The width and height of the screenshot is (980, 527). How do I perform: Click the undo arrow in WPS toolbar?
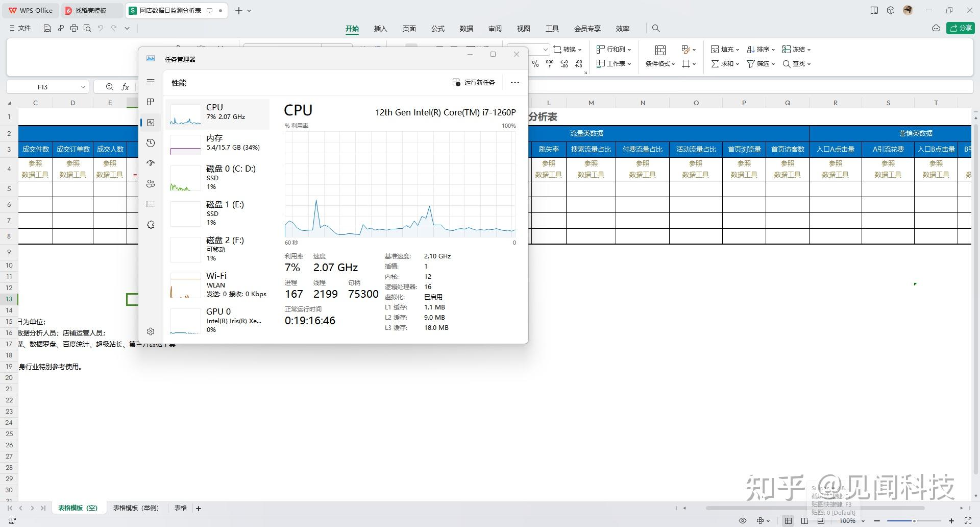101,28
